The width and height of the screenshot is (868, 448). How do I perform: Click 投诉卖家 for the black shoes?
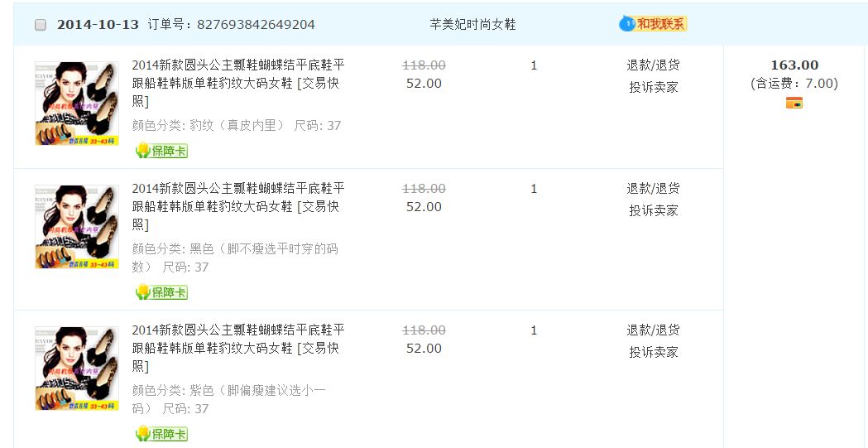click(x=653, y=210)
